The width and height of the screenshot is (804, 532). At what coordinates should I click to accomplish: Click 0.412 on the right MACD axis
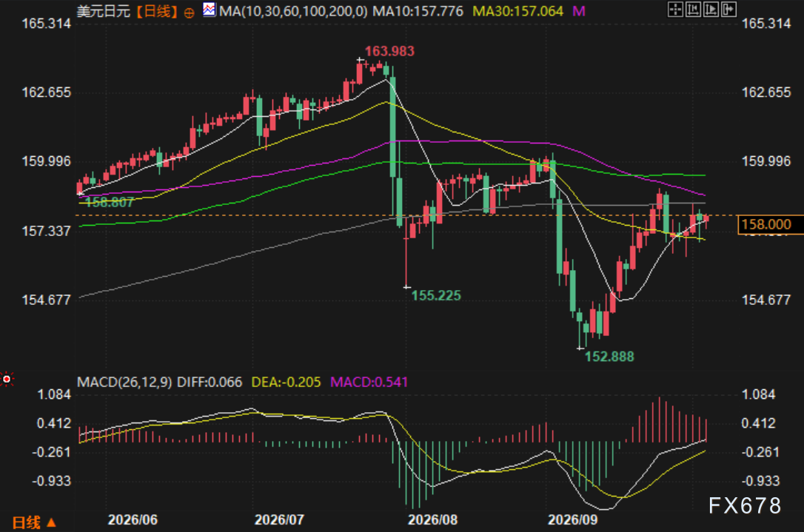coord(759,424)
